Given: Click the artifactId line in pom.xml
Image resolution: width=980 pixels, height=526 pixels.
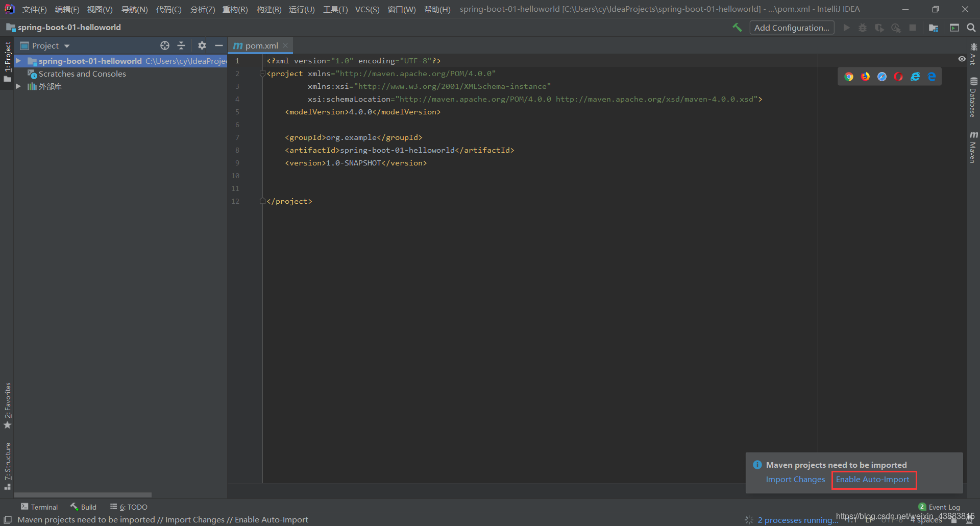Looking at the screenshot, I should pos(400,150).
